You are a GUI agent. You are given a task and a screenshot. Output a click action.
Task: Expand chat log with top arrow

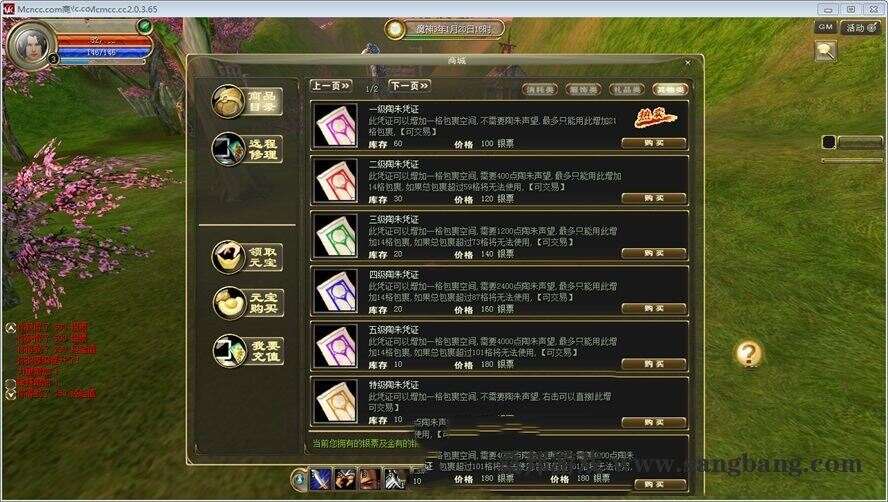(10, 327)
